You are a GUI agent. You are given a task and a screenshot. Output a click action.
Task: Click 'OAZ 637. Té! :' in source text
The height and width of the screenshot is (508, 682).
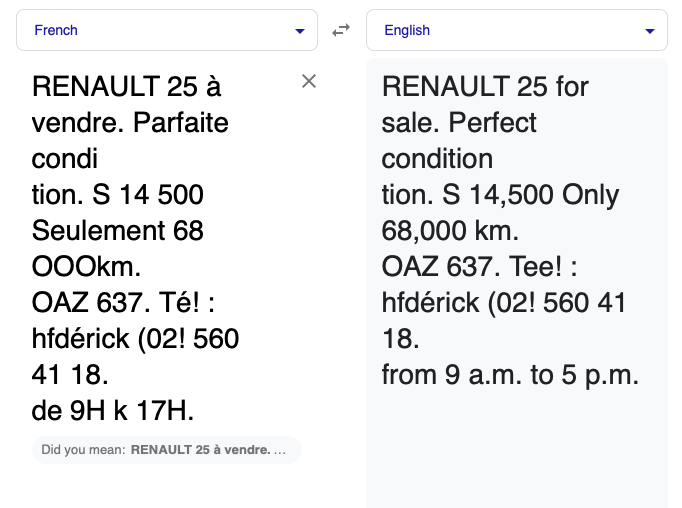point(124,303)
